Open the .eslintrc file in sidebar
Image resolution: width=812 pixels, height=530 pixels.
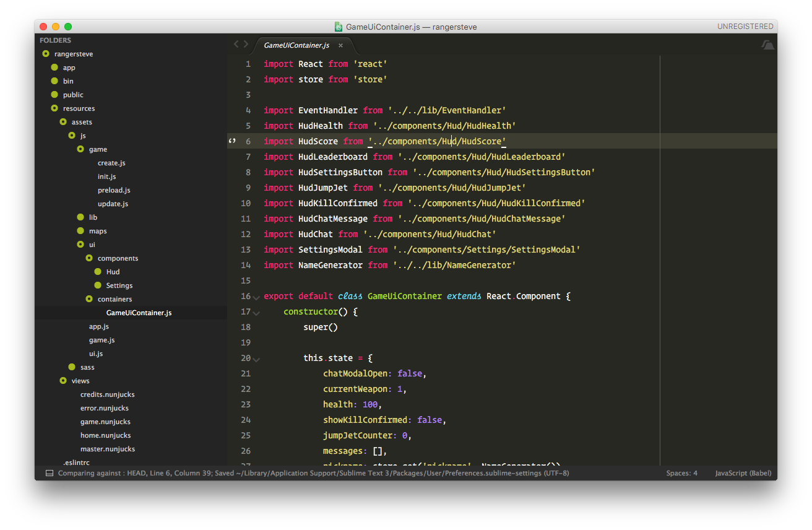pos(76,463)
